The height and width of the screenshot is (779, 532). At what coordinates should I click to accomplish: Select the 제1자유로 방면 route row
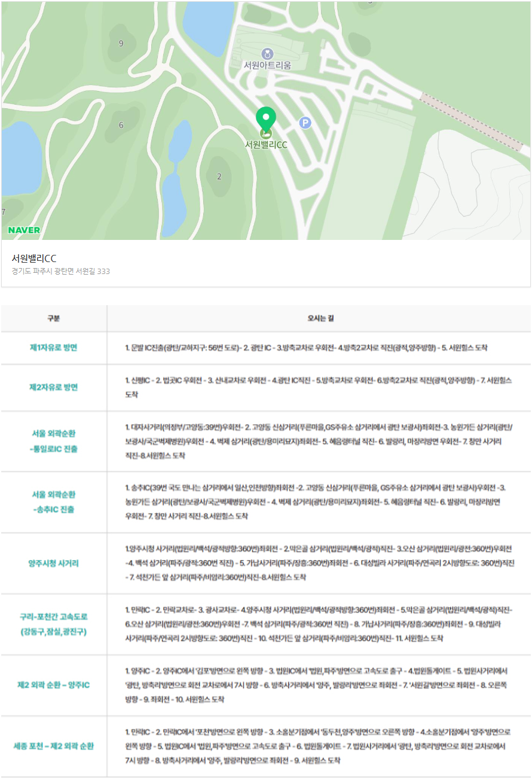coord(52,347)
